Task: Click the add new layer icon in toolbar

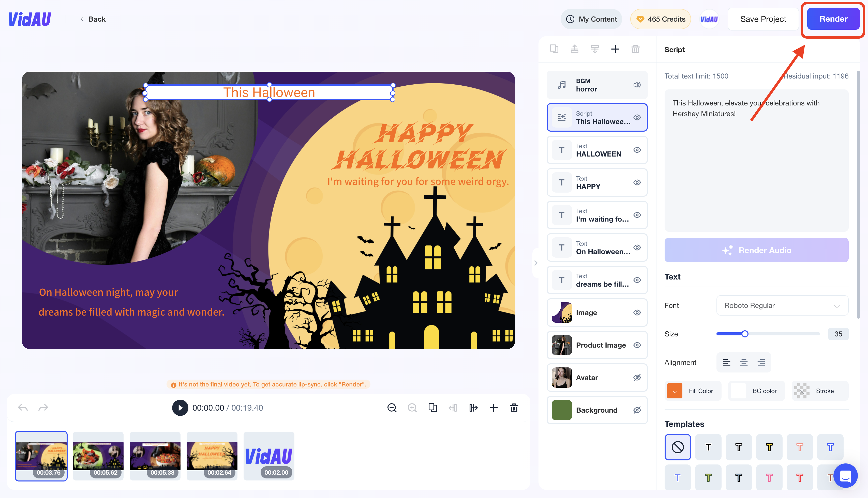Action: 615,49
